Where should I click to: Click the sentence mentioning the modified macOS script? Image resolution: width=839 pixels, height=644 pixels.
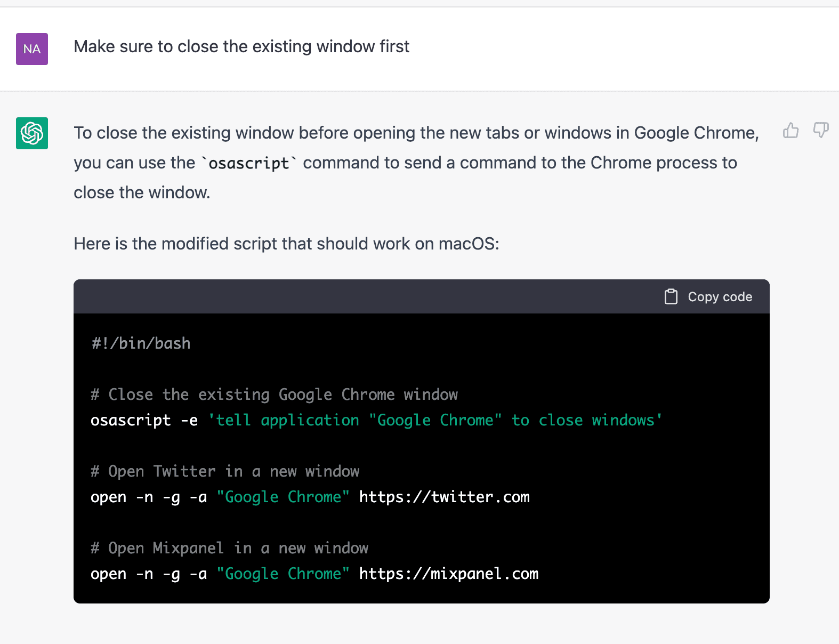pyautogui.click(x=286, y=244)
